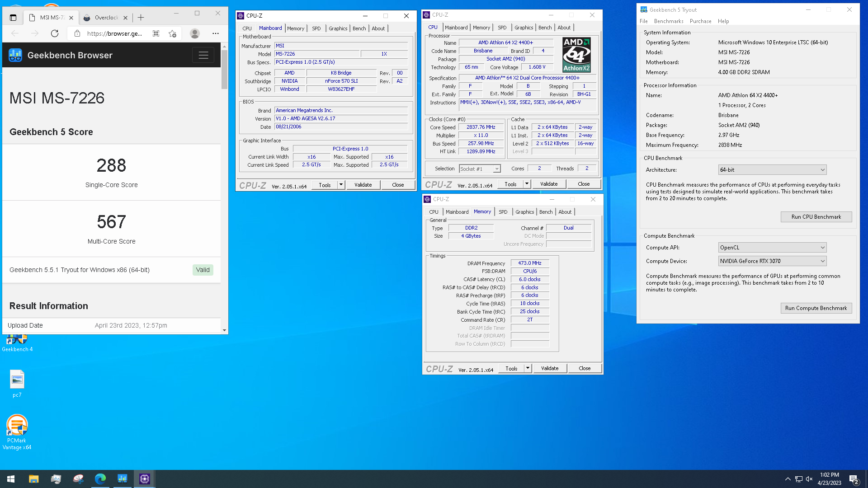Click the network icon in system tray
The height and width of the screenshot is (488, 868).
tap(799, 479)
